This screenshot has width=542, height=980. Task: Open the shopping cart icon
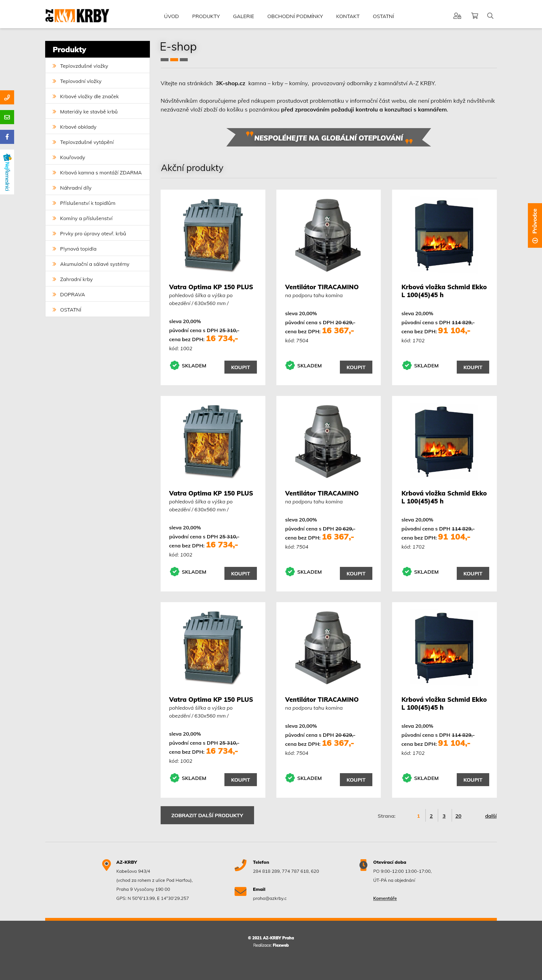pyautogui.click(x=474, y=16)
